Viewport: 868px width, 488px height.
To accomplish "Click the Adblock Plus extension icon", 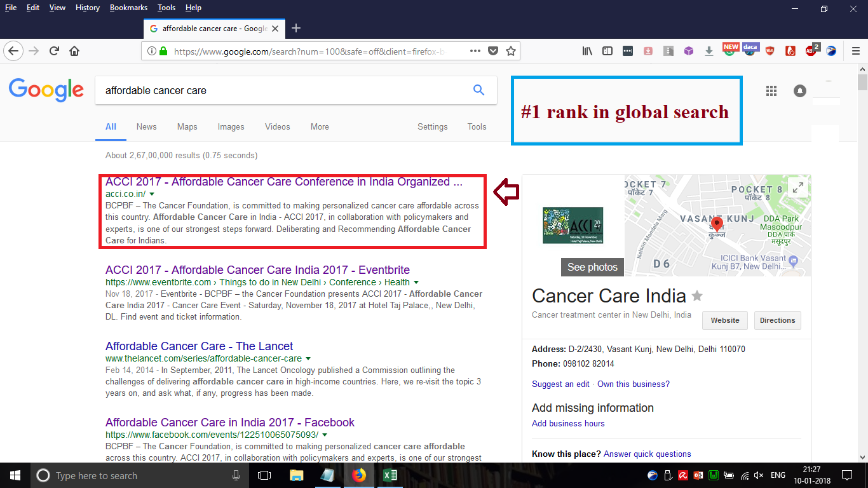I will coord(811,51).
